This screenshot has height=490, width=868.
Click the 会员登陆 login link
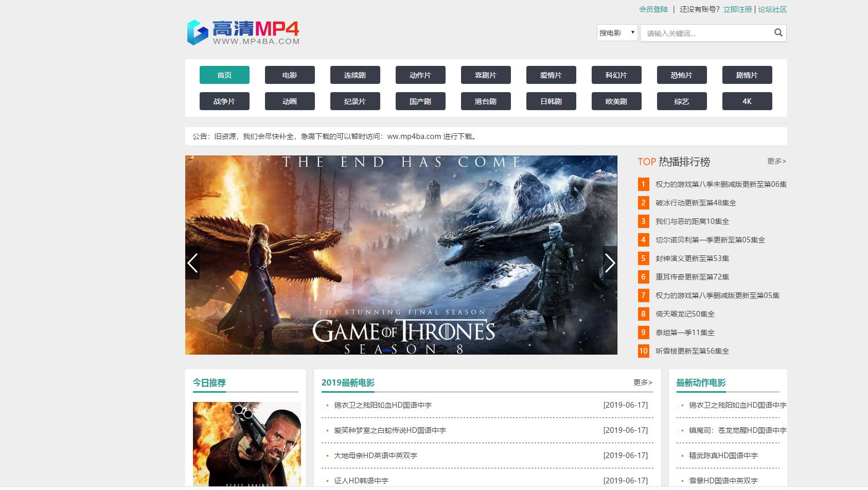click(x=653, y=9)
